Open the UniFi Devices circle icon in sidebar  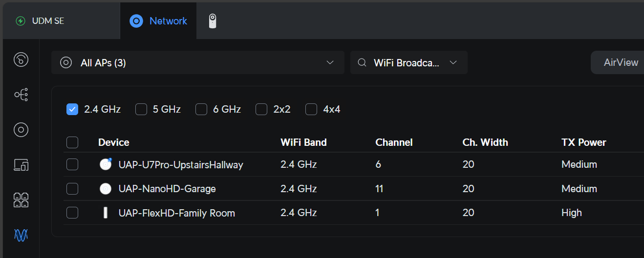coord(21,130)
